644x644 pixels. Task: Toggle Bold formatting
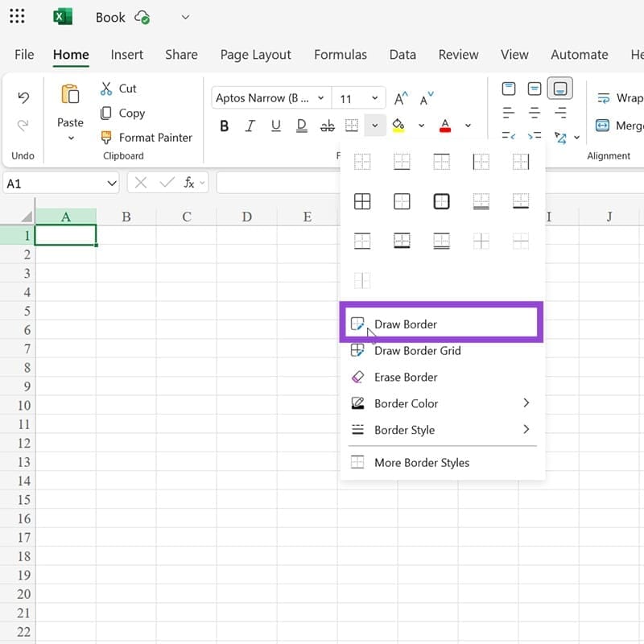225,126
